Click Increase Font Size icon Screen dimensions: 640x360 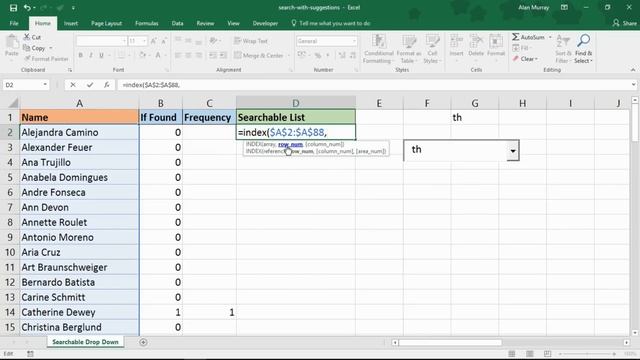pos(153,41)
